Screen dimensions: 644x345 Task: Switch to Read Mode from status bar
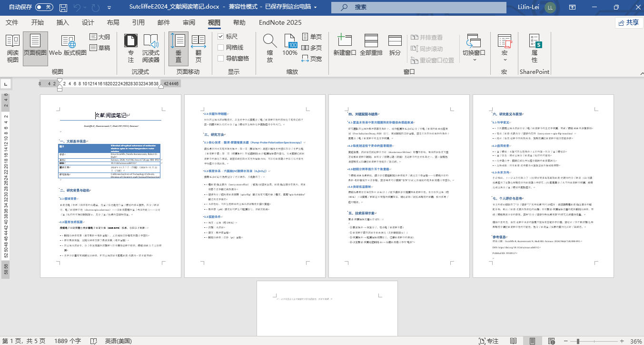pos(513,341)
